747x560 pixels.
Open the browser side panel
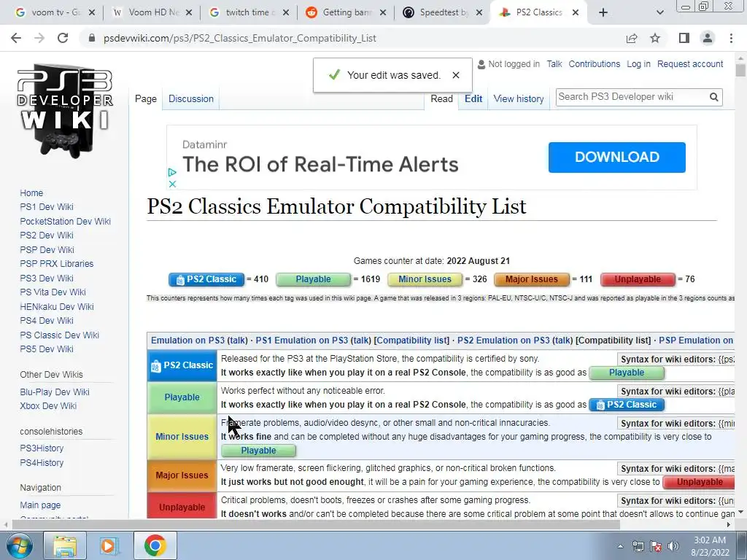click(x=684, y=38)
